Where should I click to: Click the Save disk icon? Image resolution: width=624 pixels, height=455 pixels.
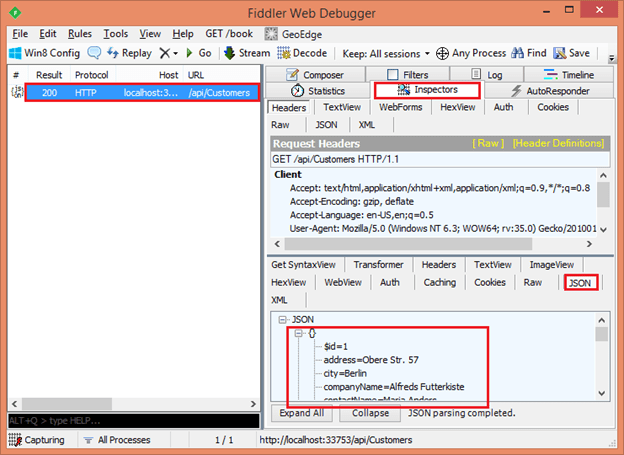tap(560, 53)
